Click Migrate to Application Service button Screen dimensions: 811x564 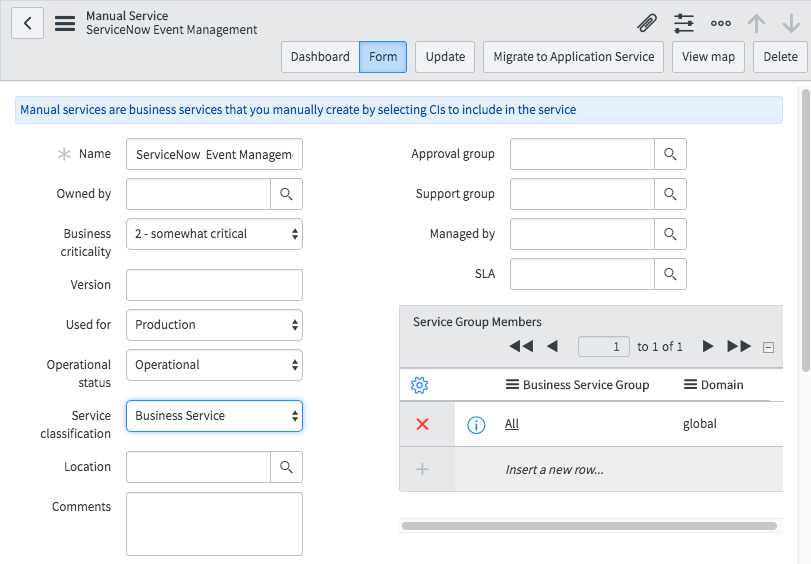tap(574, 57)
